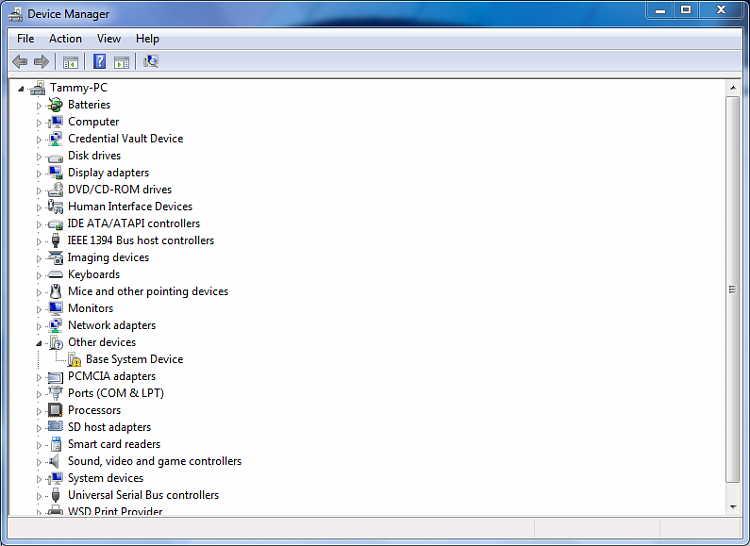Image resolution: width=750 pixels, height=546 pixels.
Task: Select the Tammy-PC label
Action: pos(79,88)
